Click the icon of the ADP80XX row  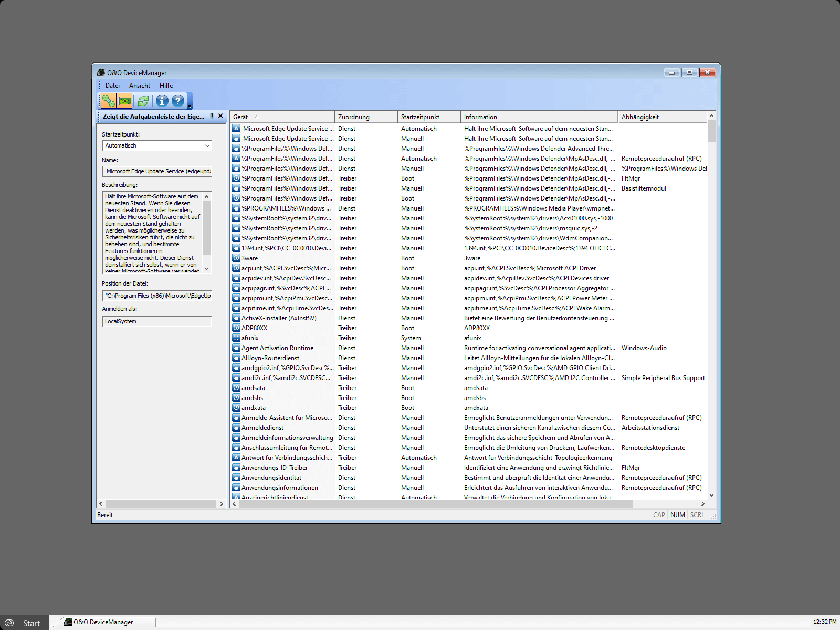tap(236, 328)
